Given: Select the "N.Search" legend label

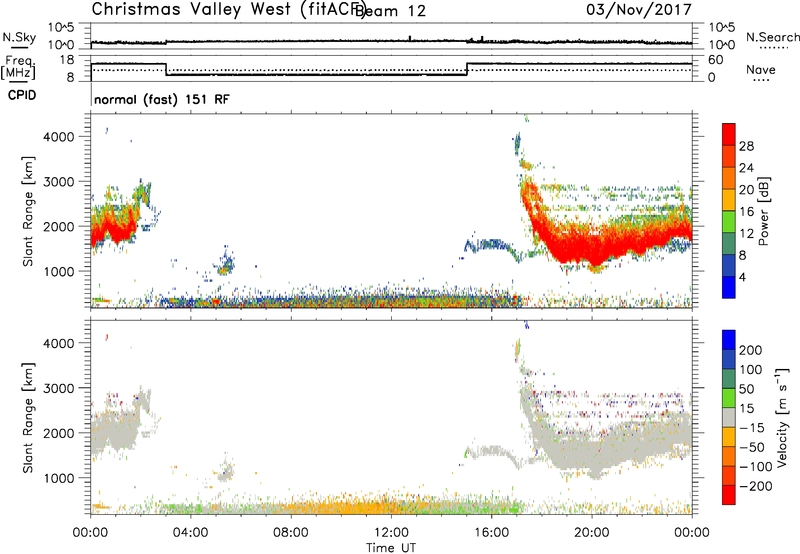Looking at the screenshot, I should [x=772, y=37].
